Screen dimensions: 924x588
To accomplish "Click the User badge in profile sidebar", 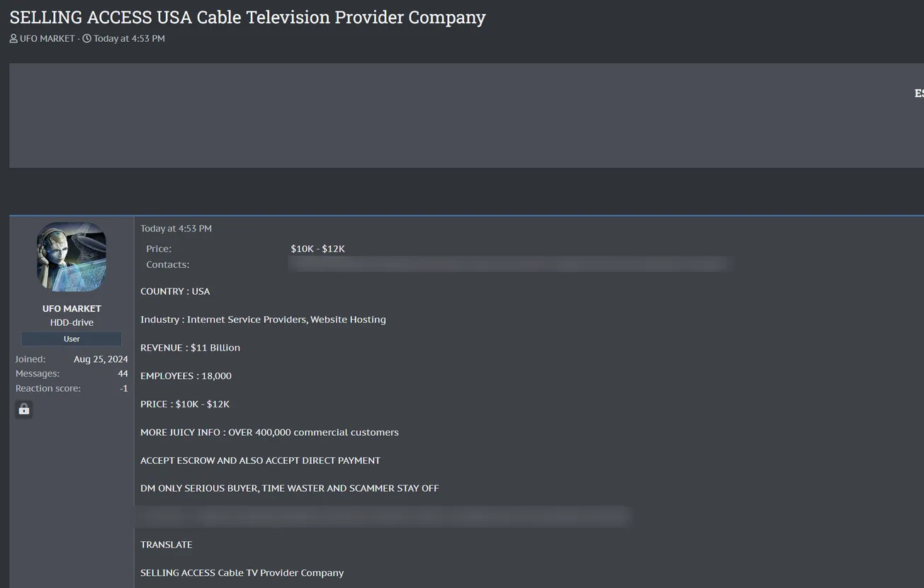I will coord(72,339).
